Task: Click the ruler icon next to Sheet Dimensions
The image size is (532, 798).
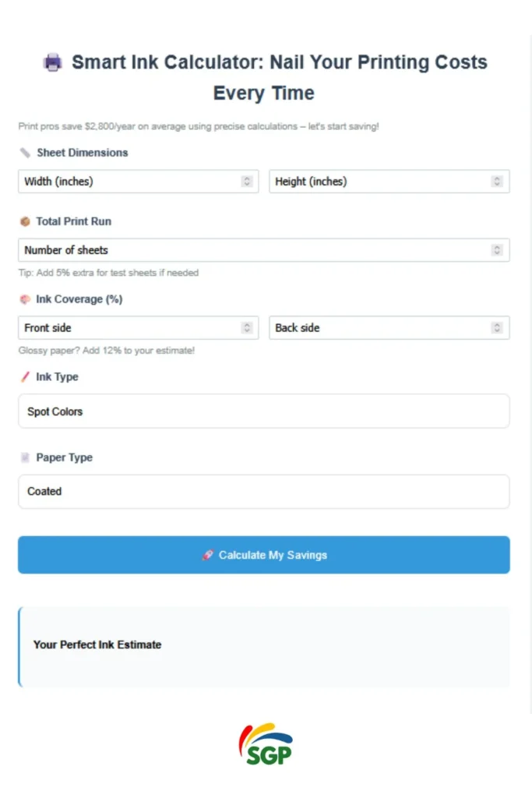Action: [25, 153]
